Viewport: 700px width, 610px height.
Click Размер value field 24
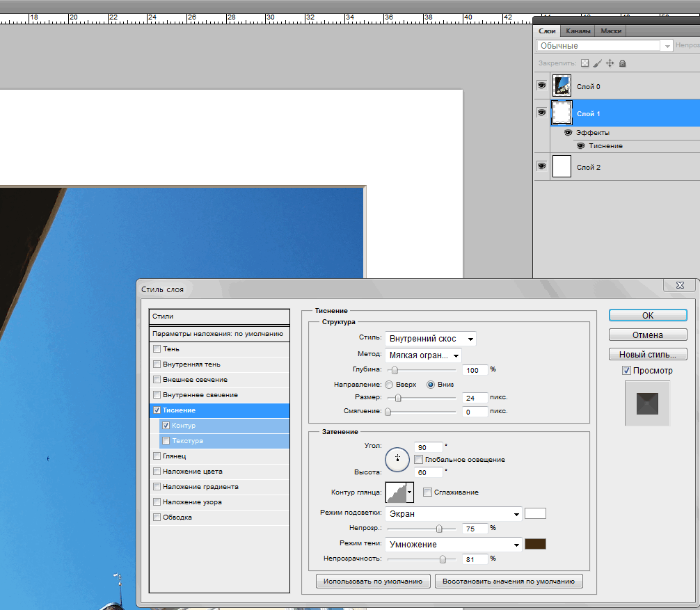pos(475,398)
